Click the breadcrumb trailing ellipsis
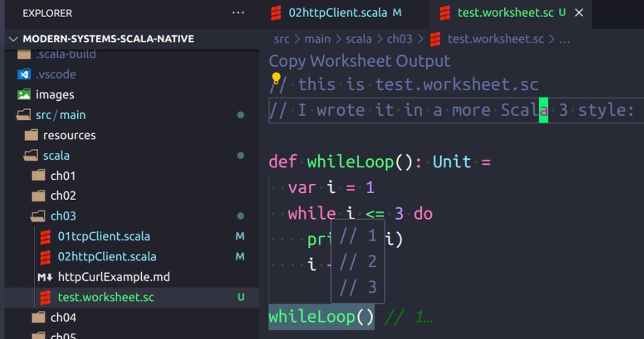Viewport: 644px width, 339px height. [x=565, y=40]
